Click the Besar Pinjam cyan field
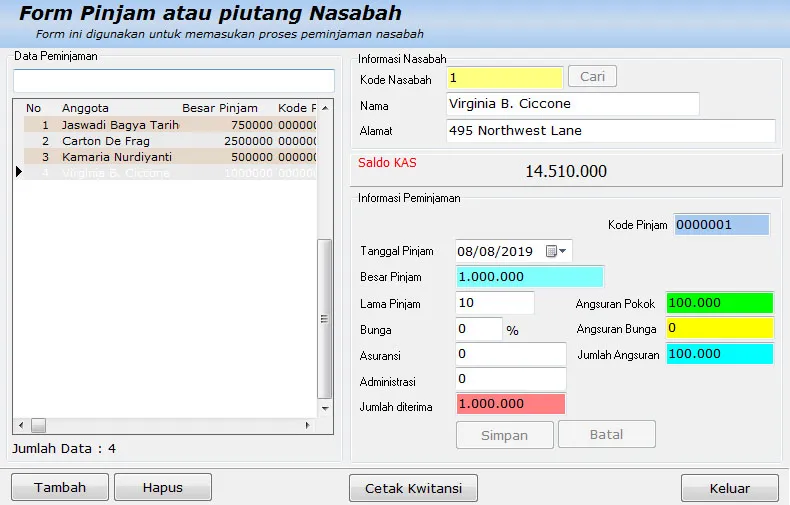Image resolution: width=790 pixels, height=505 pixels. pyautogui.click(x=530, y=277)
